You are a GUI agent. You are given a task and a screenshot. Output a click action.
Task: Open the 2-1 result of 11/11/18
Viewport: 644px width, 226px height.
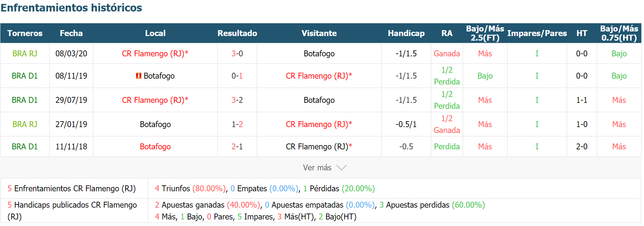[237, 146]
